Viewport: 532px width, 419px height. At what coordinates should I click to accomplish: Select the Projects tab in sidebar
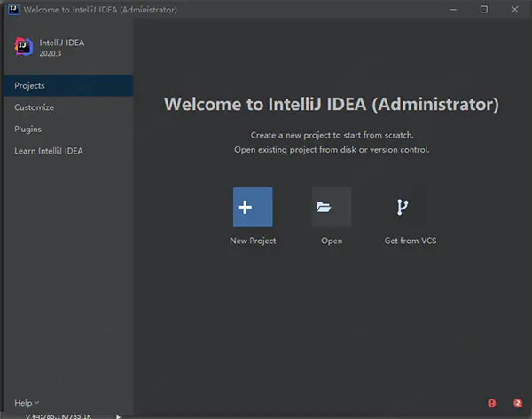30,85
